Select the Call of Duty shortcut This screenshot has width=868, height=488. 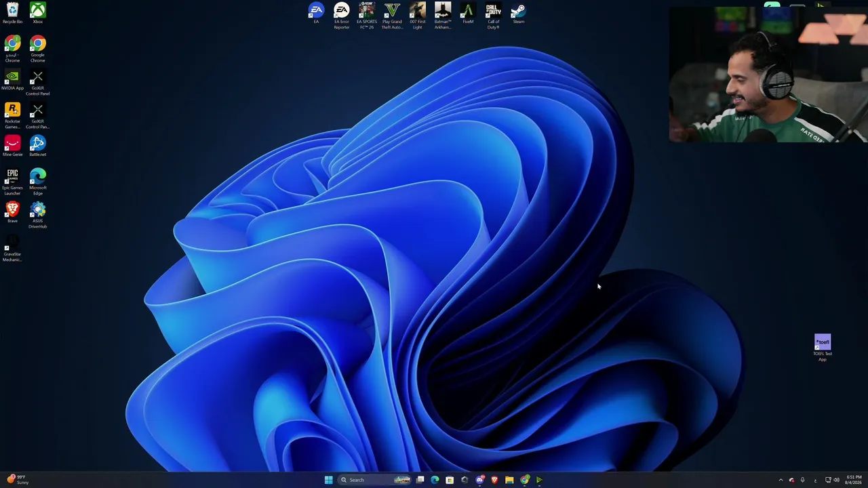click(x=493, y=16)
